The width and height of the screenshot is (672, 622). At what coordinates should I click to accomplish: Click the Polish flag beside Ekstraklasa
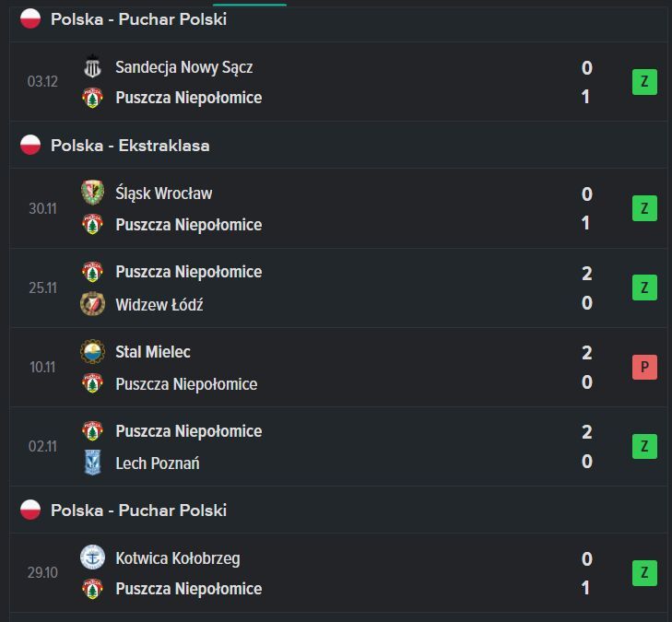[x=30, y=145]
